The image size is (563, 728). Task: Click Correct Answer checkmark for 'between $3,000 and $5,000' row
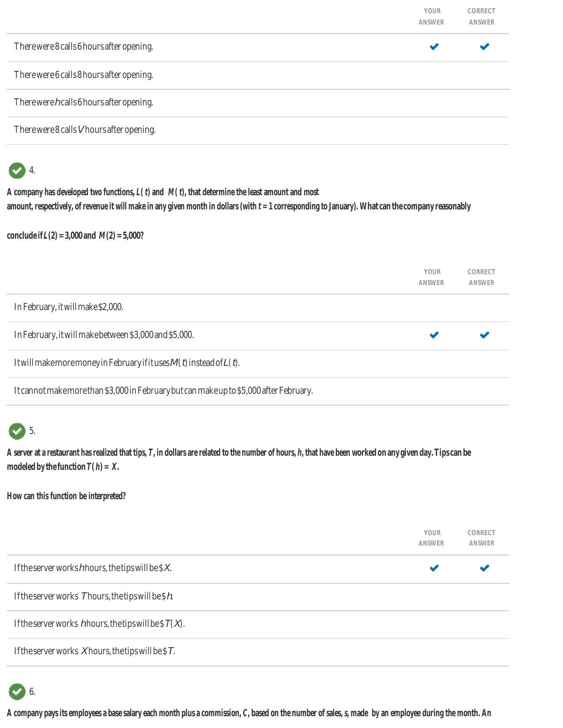(x=484, y=335)
